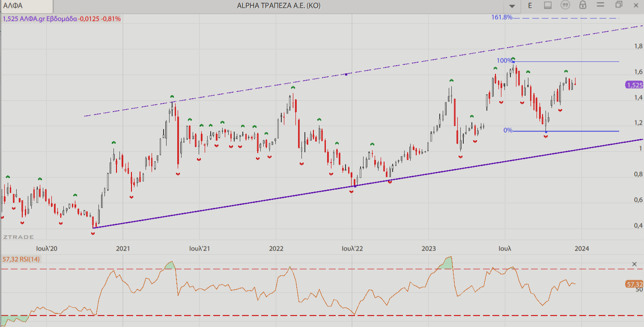
Task: Click the 50 level on the RSI axis
Action: coord(639,290)
